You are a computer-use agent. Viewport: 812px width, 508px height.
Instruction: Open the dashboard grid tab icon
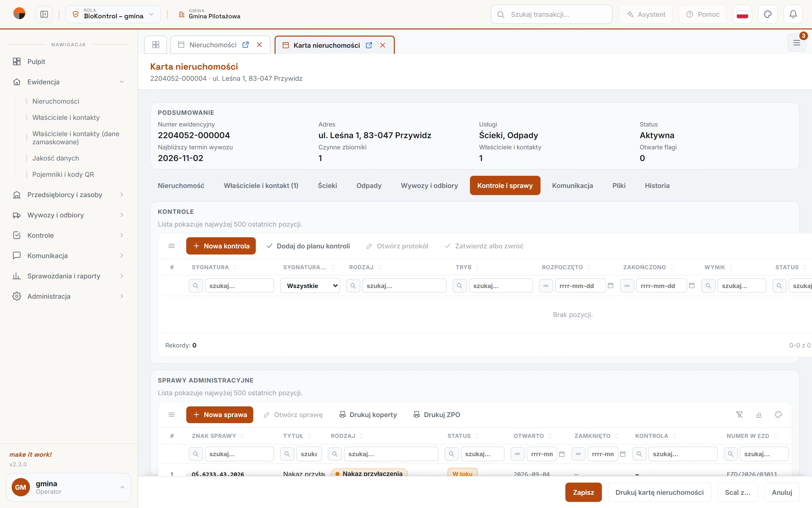(x=156, y=45)
